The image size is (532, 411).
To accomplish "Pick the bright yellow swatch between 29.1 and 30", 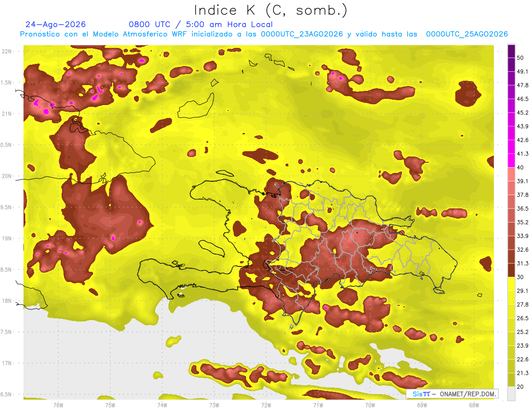I will (x=511, y=284).
